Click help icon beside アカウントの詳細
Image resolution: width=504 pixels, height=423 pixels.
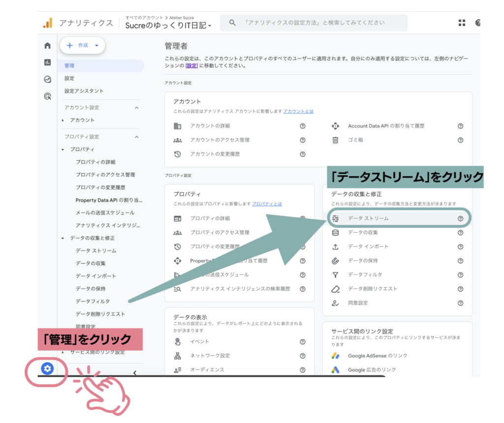[303, 126]
